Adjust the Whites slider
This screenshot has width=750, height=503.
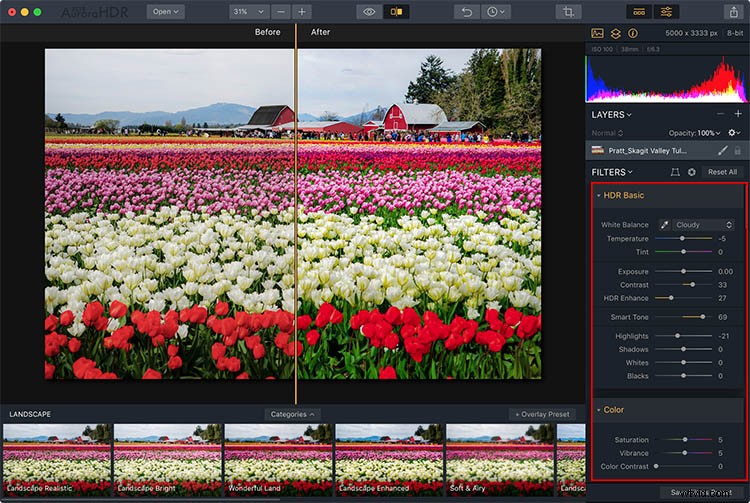(x=683, y=363)
